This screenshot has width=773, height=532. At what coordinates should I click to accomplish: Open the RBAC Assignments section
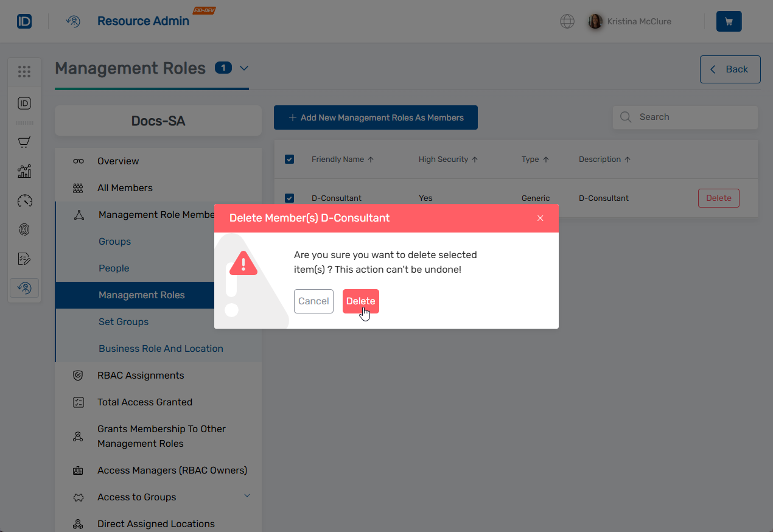[141, 375]
